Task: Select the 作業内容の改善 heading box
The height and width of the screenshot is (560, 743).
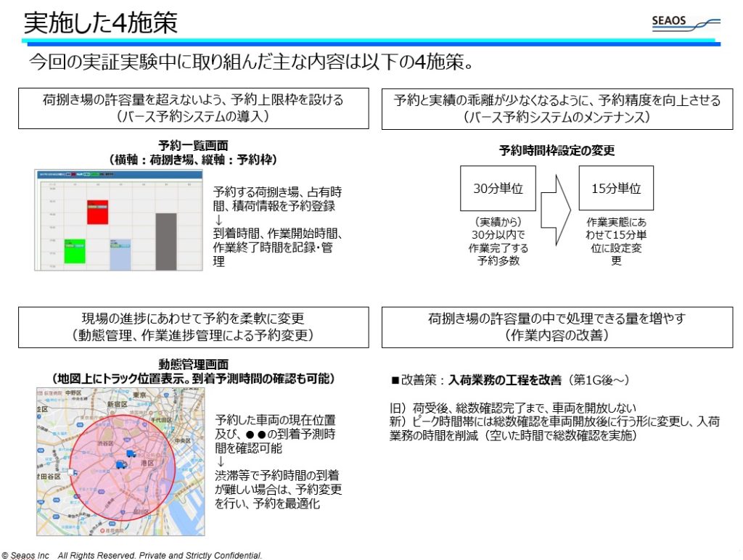Action: (x=557, y=327)
